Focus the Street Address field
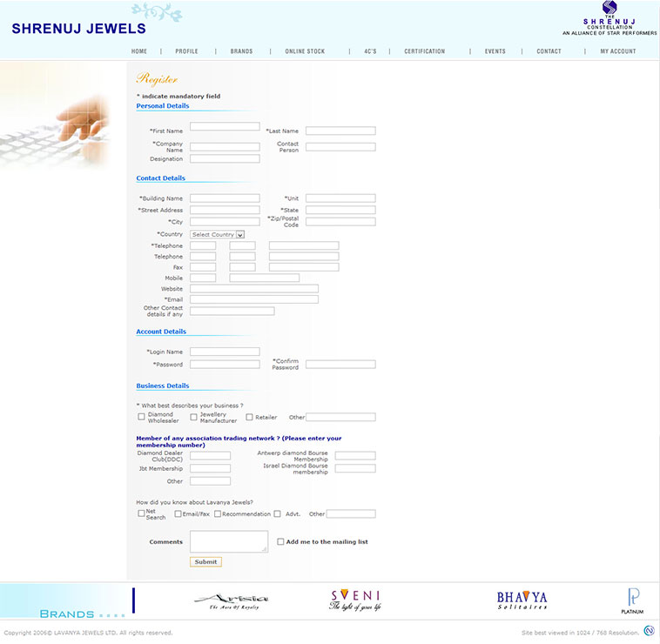This screenshot has width=660, height=644. click(225, 210)
